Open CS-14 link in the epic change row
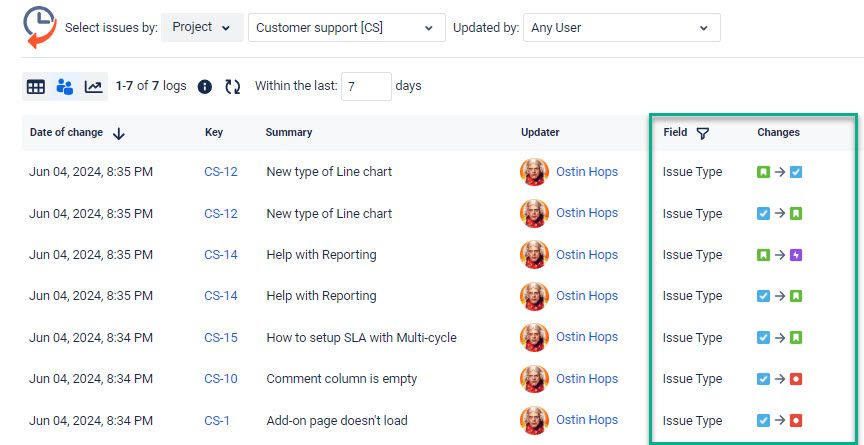Viewport: 864px width, 445px height. [x=221, y=254]
